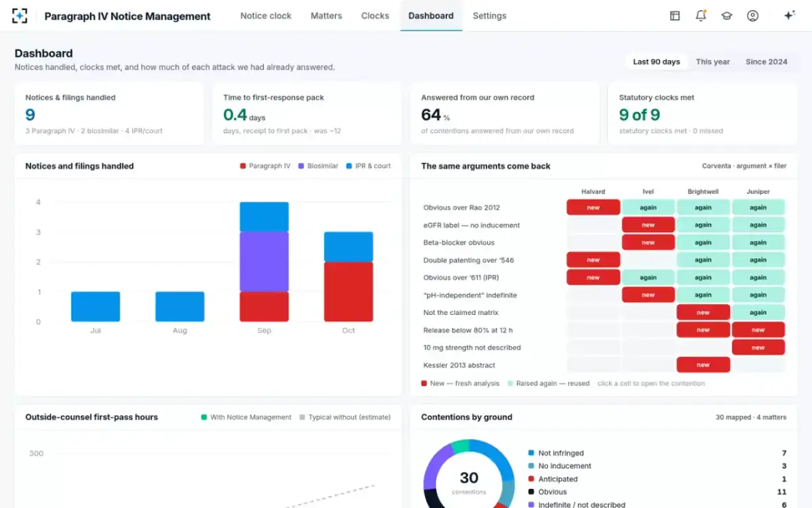812x508 pixels.
Task: Open the Matters tab
Action: [326, 16]
